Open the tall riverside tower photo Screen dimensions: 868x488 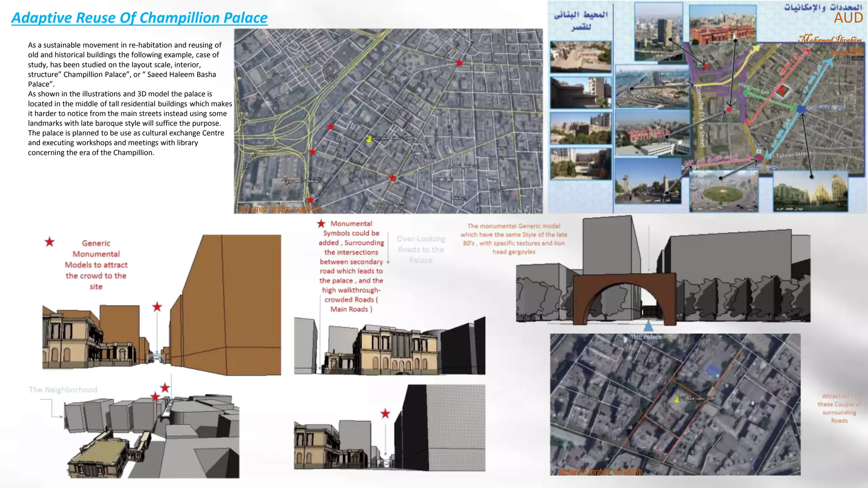click(x=659, y=32)
